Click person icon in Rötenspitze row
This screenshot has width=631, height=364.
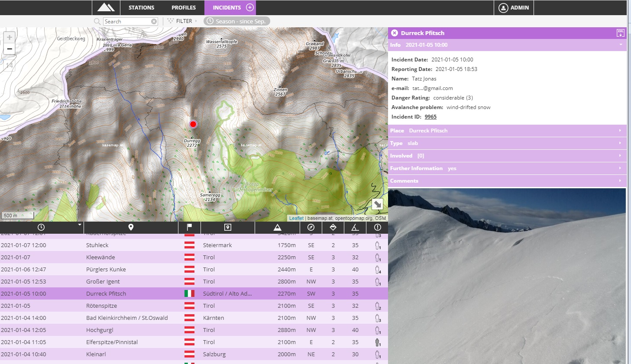coord(378,306)
